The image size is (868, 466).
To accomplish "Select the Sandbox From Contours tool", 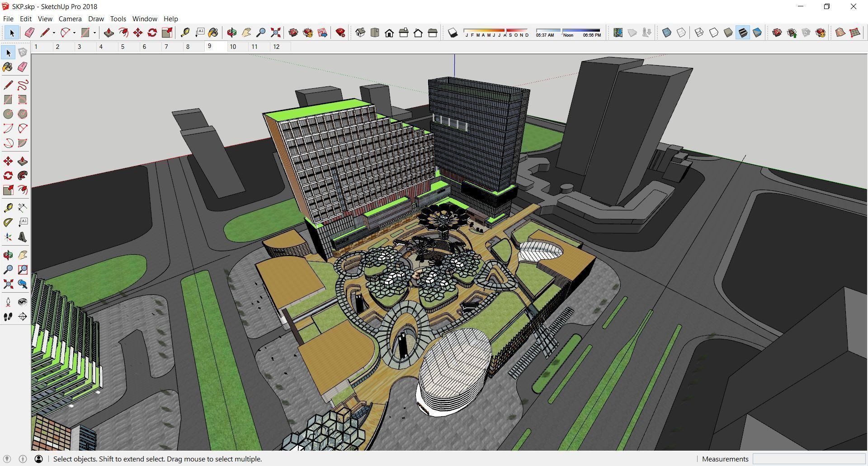I will tap(840, 33).
